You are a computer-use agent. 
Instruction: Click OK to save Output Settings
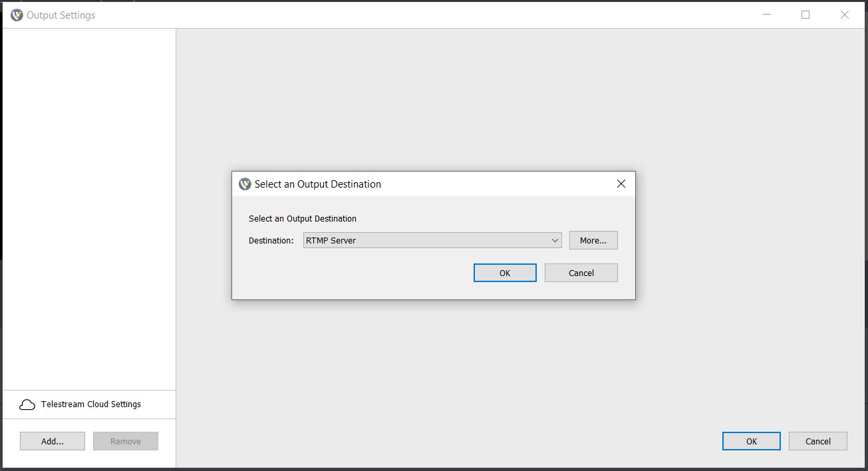click(751, 440)
